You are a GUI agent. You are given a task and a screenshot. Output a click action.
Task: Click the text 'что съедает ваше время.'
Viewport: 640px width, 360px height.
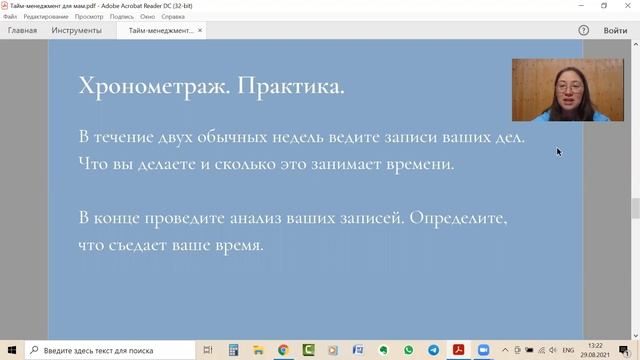tap(171, 245)
